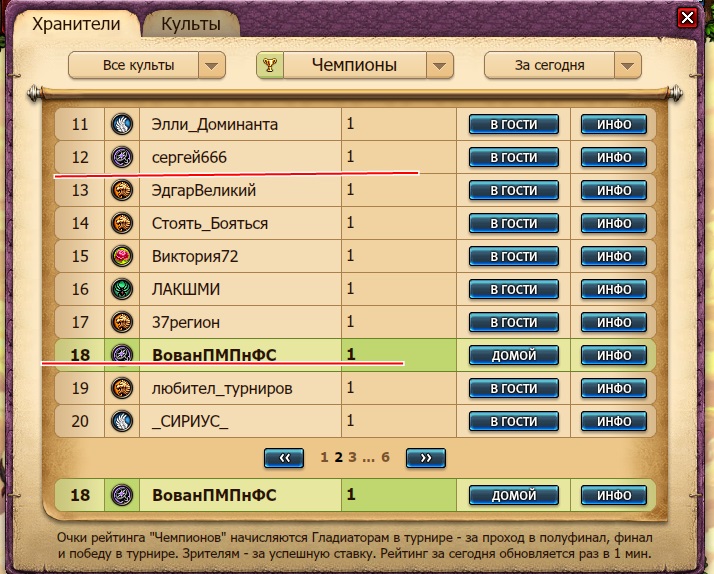Select the Хранители tab

(76, 24)
